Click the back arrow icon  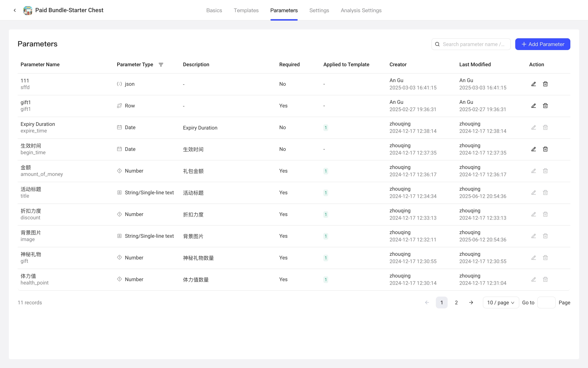(x=15, y=10)
